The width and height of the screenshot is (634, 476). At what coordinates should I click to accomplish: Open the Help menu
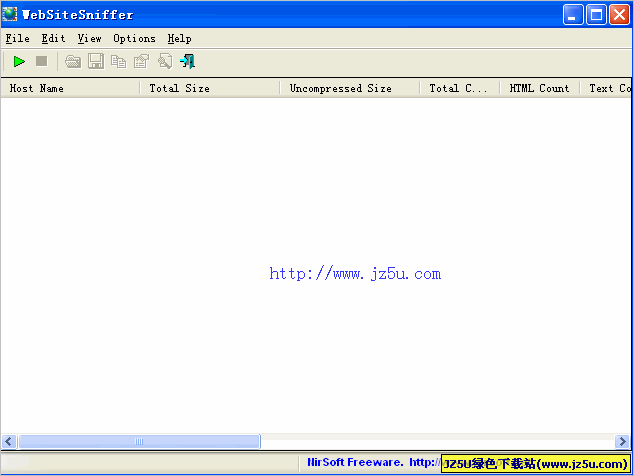(x=180, y=38)
